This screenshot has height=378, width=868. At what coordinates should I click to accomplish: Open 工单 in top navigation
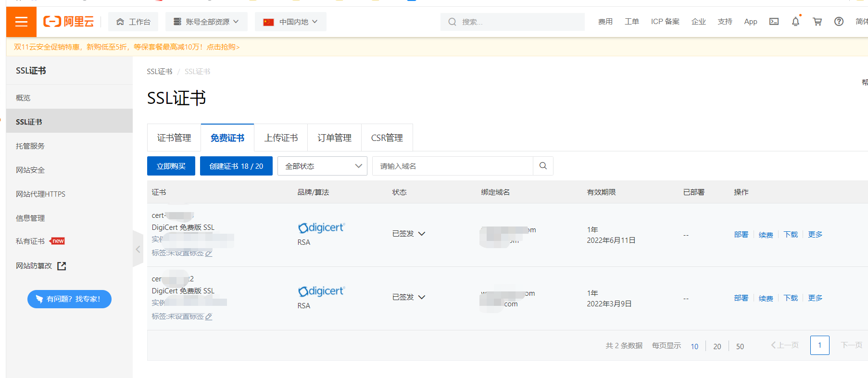[632, 22]
